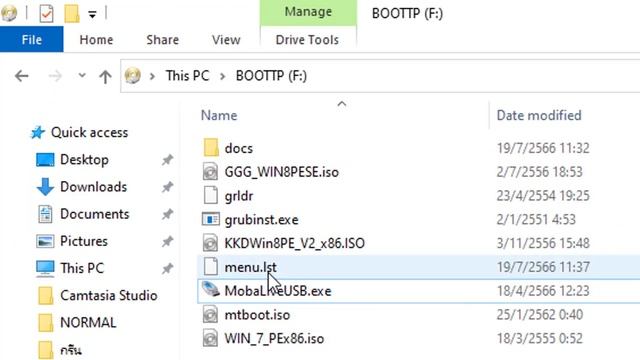Click This PC in the address path

[187, 76]
